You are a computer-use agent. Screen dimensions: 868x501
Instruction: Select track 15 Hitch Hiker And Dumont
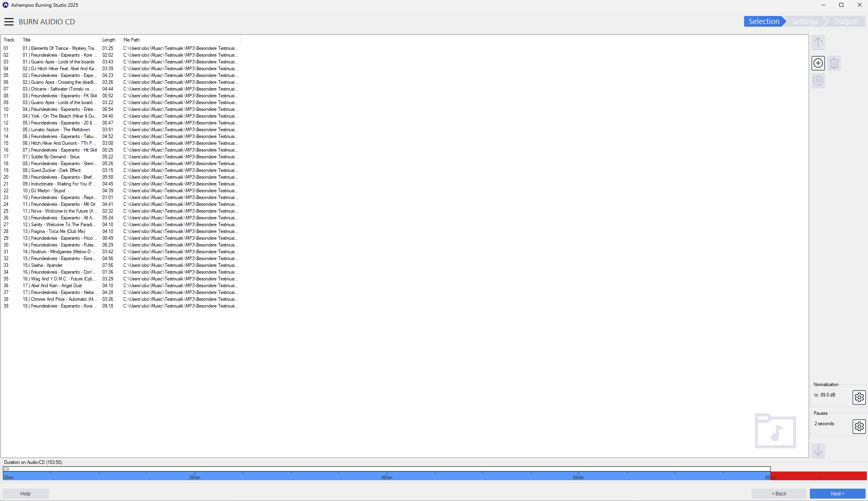pyautogui.click(x=120, y=143)
